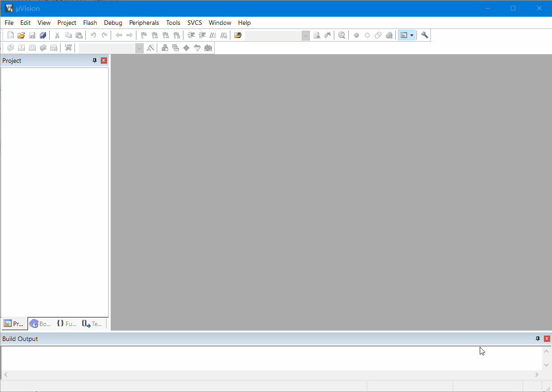Click the Comment selection icon

pyautogui.click(x=213, y=35)
